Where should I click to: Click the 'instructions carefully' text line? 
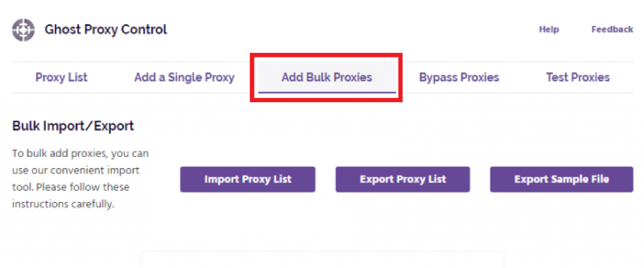click(63, 204)
